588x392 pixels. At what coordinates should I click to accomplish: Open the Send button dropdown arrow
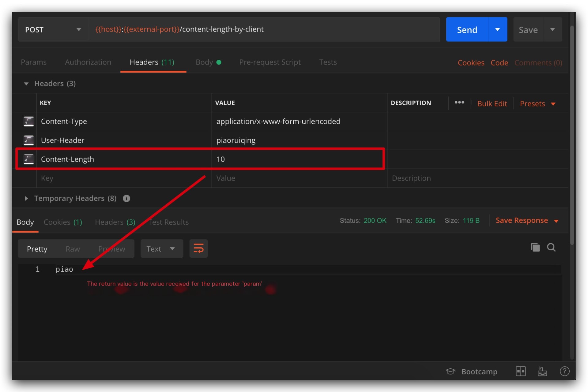point(498,30)
